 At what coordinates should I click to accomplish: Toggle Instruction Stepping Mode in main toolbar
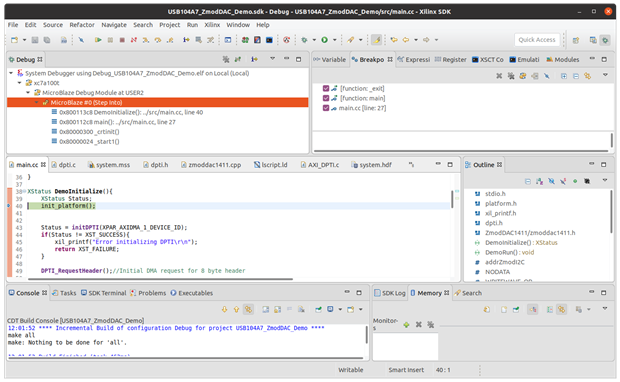pyautogui.click(x=186, y=40)
